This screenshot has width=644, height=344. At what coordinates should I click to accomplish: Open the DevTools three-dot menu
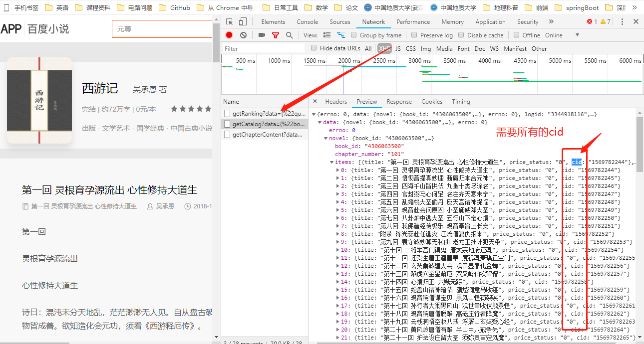(622, 21)
